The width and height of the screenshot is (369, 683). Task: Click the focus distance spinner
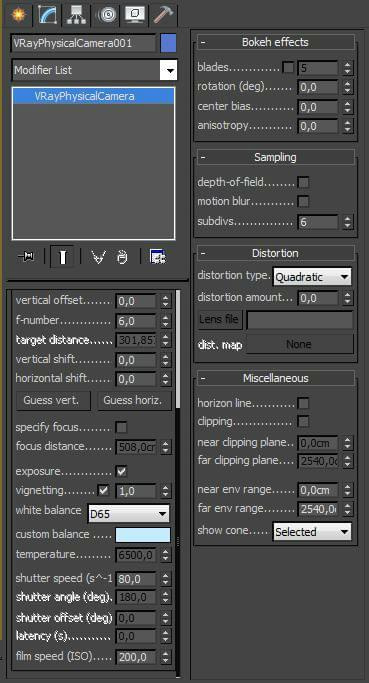[165, 447]
